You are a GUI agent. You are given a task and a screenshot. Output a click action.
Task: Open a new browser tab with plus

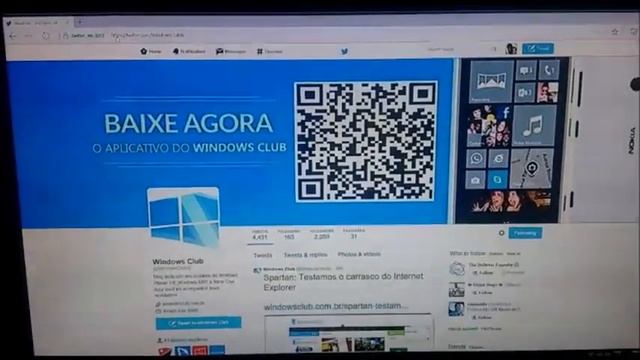pyautogui.click(x=80, y=22)
